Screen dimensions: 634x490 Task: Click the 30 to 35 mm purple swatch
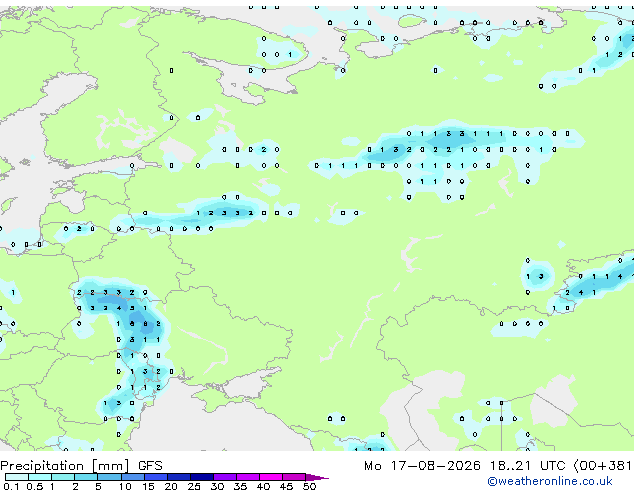[225, 477]
